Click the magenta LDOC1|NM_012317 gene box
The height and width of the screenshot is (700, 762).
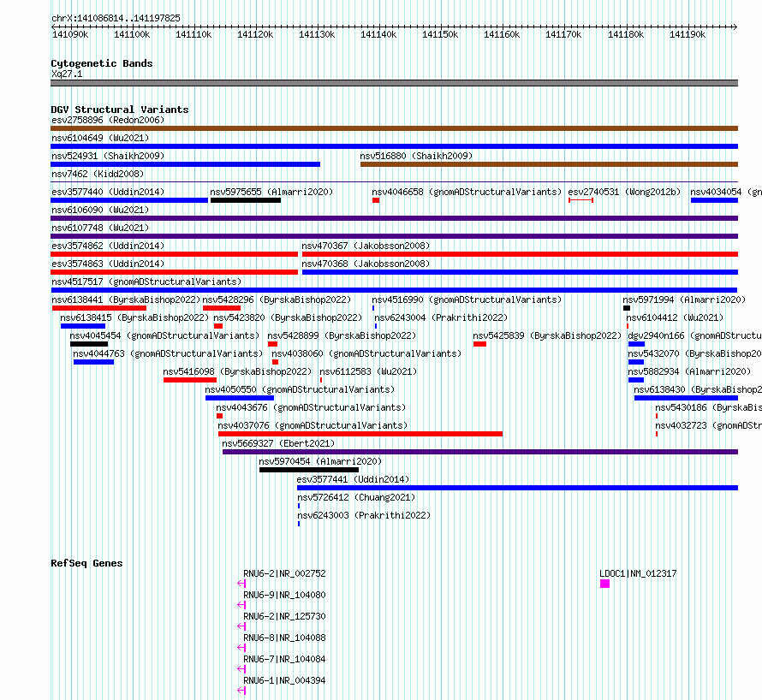click(604, 584)
